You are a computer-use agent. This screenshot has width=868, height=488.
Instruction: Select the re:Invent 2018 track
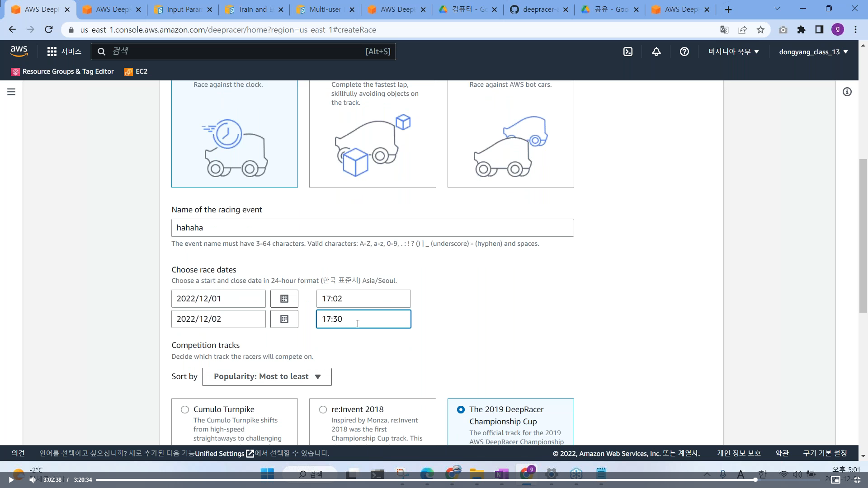tap(323, 409)
